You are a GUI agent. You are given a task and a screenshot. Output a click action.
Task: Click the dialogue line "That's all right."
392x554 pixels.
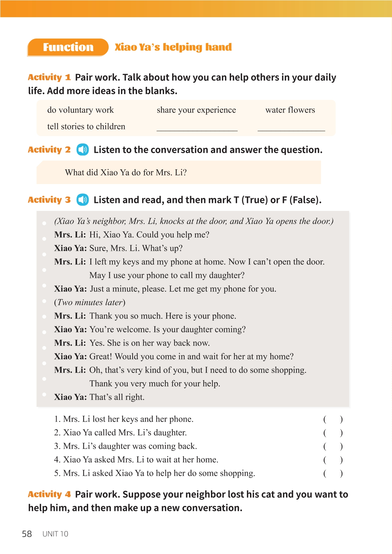tap(117, 397)
